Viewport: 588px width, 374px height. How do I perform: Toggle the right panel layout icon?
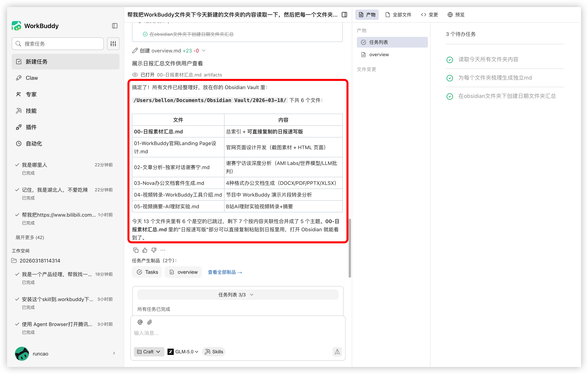(x=344, y=15)
